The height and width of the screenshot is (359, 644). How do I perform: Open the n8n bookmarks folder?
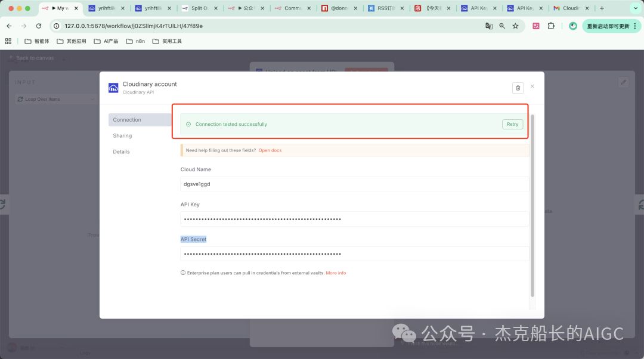(135, 41)
